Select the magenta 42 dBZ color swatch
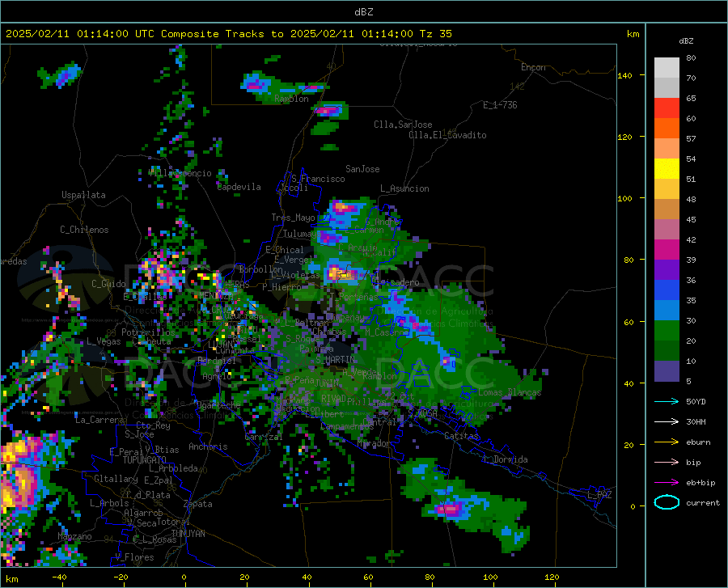This screenshot has height=588, width=728. point(667,249)
